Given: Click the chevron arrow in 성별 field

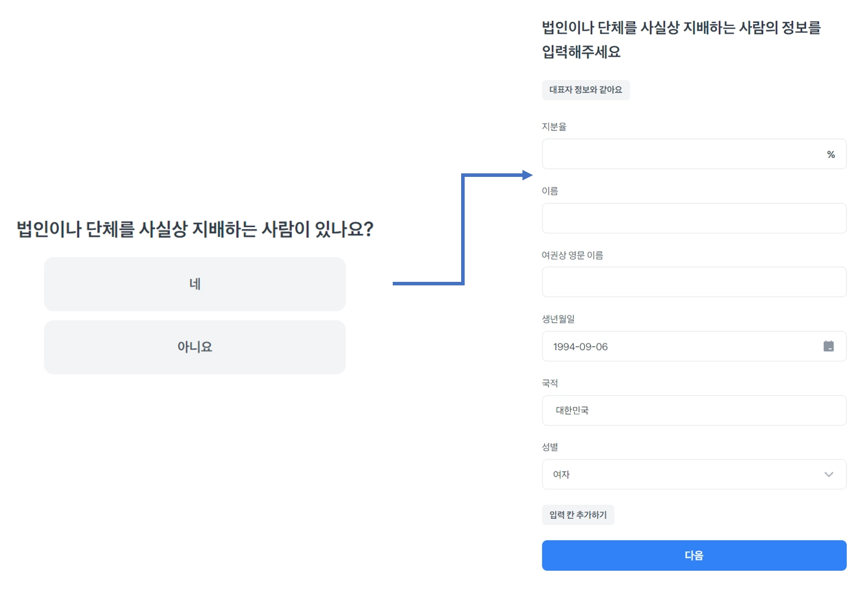Looking at the screenshot, I should click(x=828, y=475).
